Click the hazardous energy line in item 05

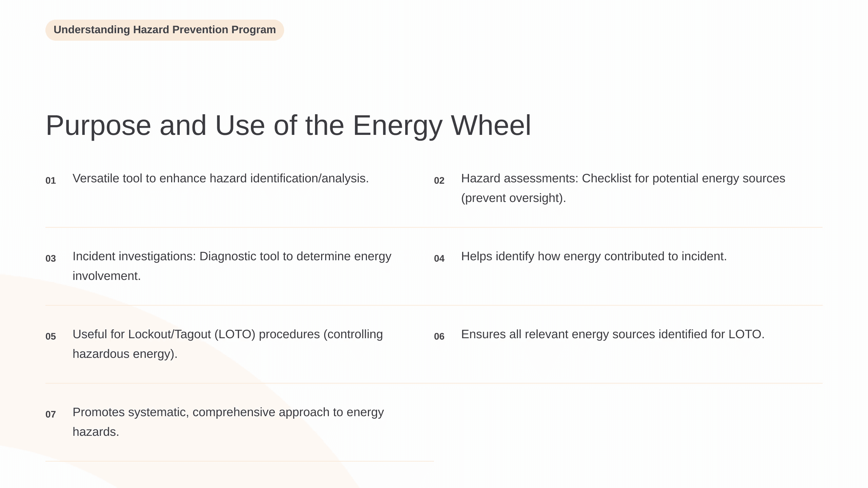(x=125, y=354)
